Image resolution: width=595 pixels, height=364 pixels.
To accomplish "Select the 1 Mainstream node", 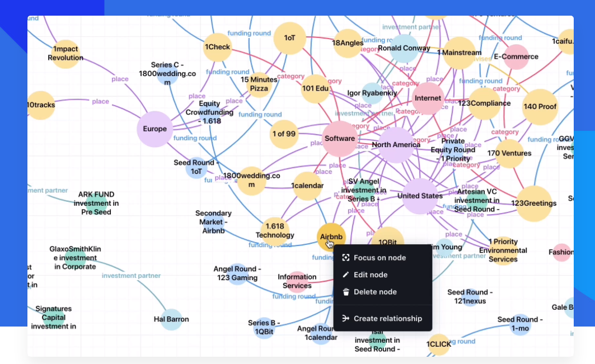I will point(460,53).
